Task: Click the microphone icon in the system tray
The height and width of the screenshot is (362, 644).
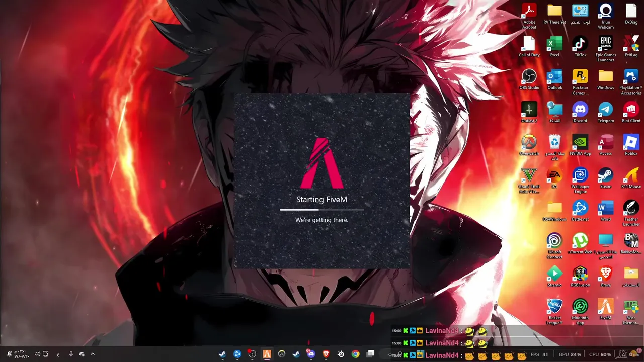Action: [71, 354]
